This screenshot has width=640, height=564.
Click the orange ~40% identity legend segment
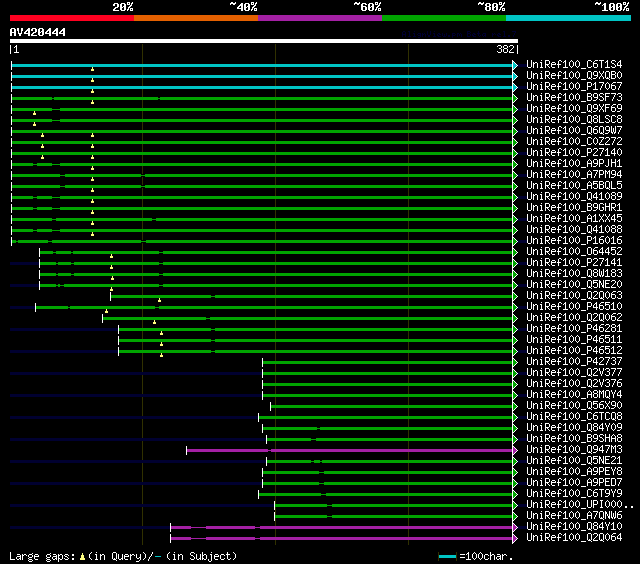(x=196, y=18)
